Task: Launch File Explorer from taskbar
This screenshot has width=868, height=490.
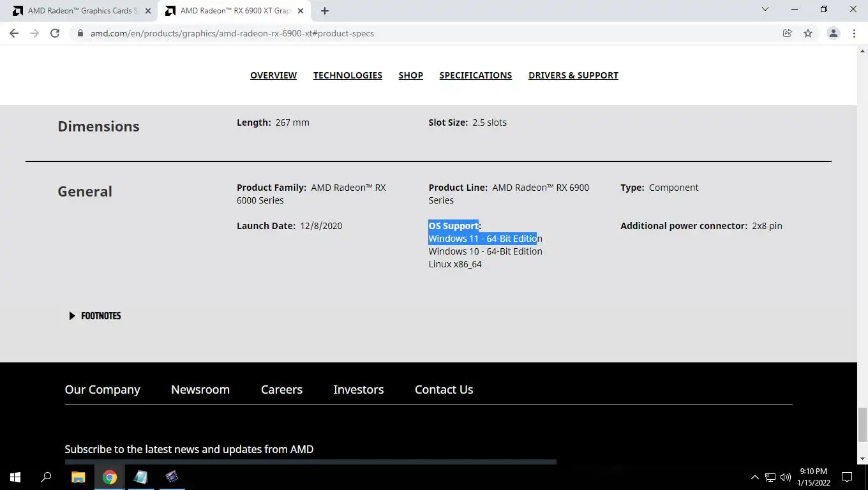Action: [78, 477]
